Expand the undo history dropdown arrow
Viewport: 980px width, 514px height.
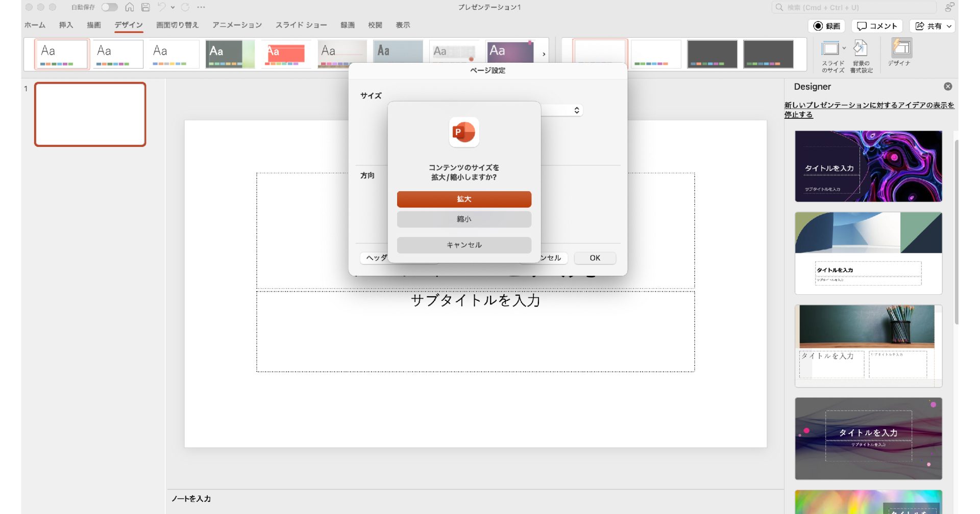[173, 7]
